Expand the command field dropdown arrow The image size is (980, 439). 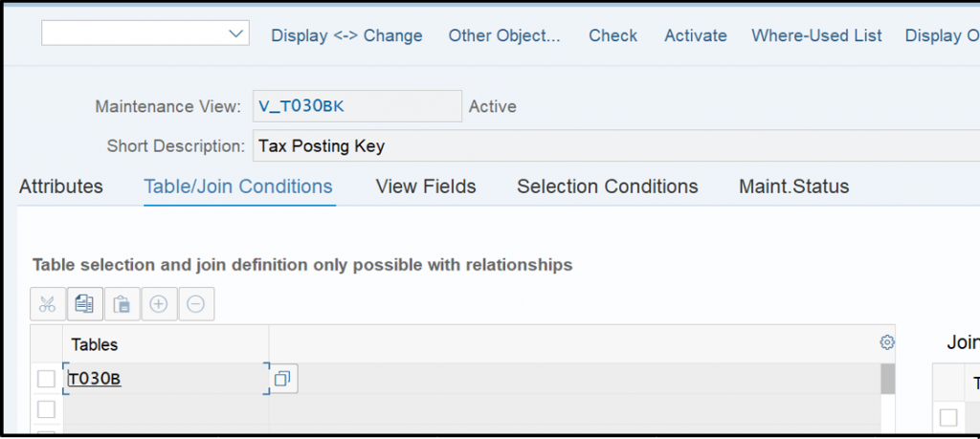[x=235, y=33]
